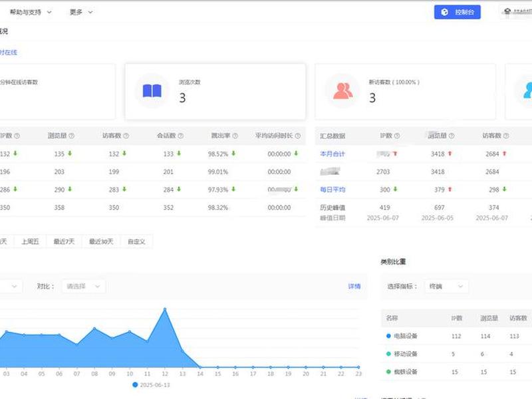Select the 蜘蛛设备 row name

[406, 372]
